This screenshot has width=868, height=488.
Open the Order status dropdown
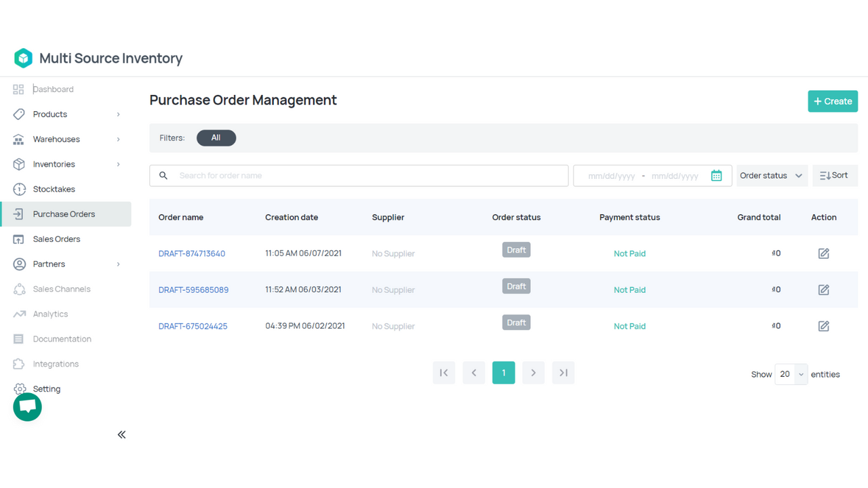771,176
